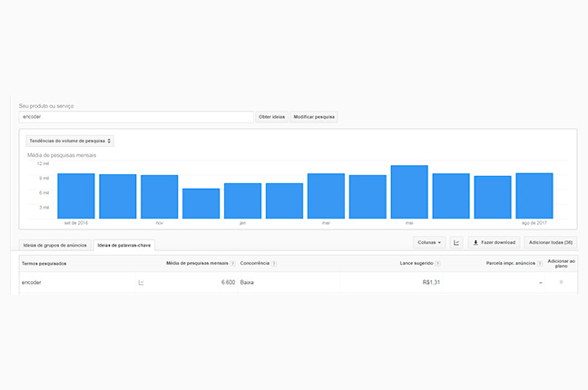Sort by Média de pesquisas mensais header

(197, 263)
